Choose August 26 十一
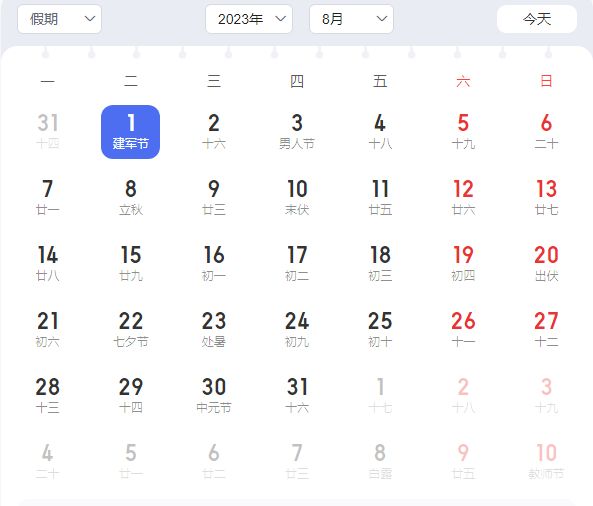Screen dimensions: 593x506 pyautogui.click(x=463, y=330)
